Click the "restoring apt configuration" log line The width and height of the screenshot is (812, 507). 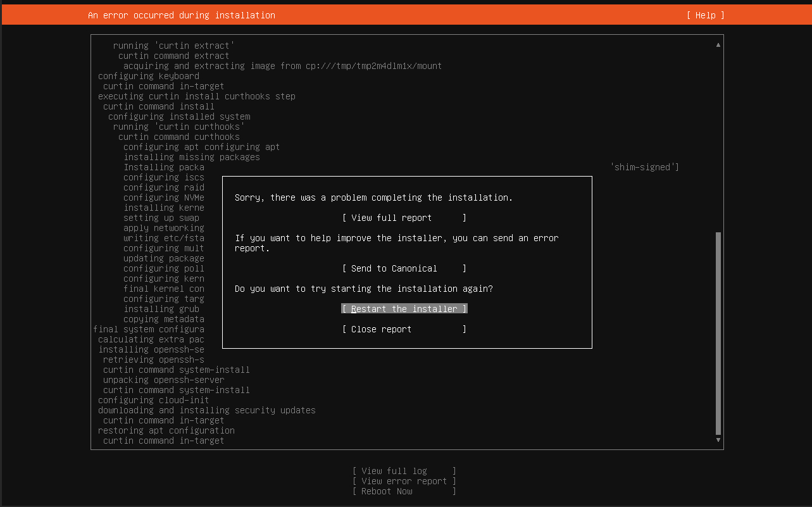[x=166, y=430]
